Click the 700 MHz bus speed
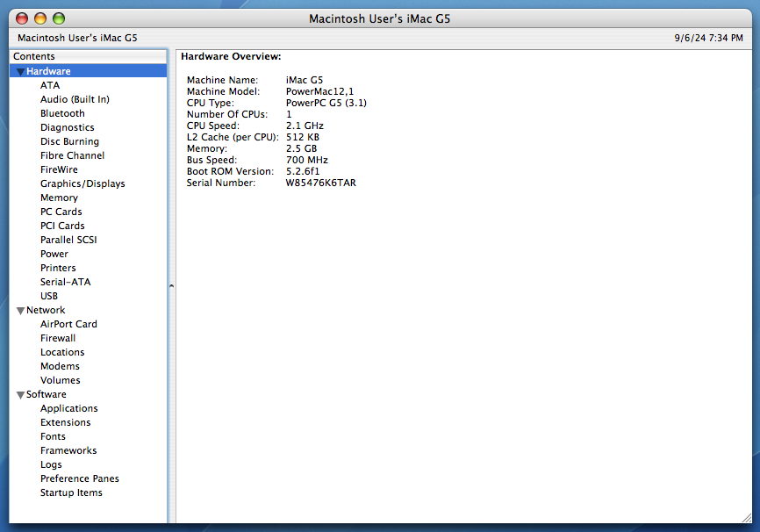This screenshot has width=760, height=532. coord(307,161)
